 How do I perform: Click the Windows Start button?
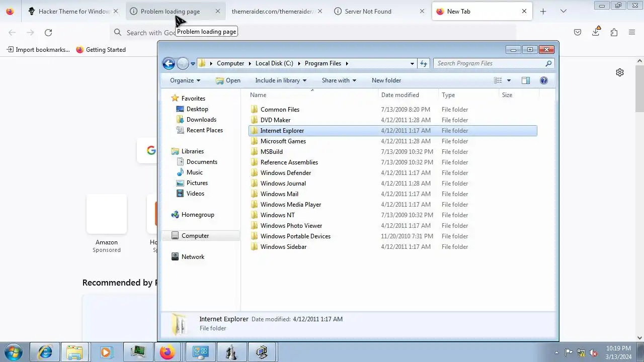point(13,352)
